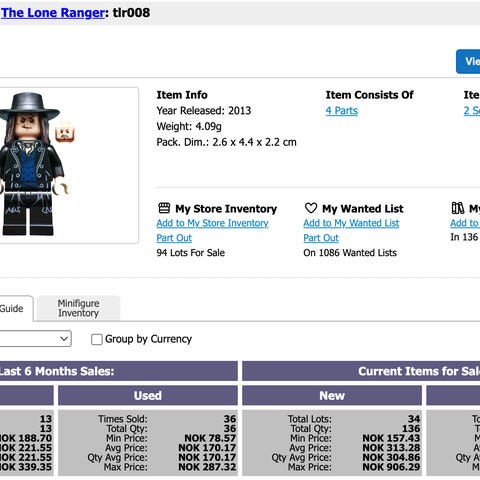
Task: Click Add to My Wanted List link
Action: click(x=351, y=223)
